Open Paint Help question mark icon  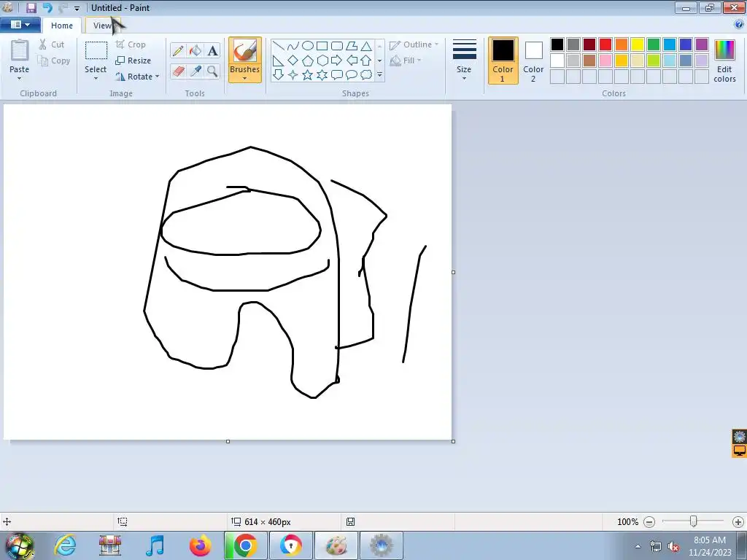[x=739, y=24]
